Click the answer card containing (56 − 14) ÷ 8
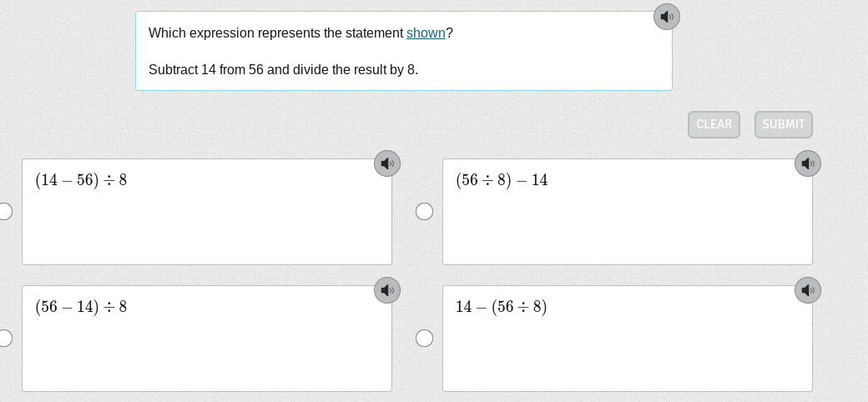This screenshot has width=868, height=402. (x=207, y=339)
